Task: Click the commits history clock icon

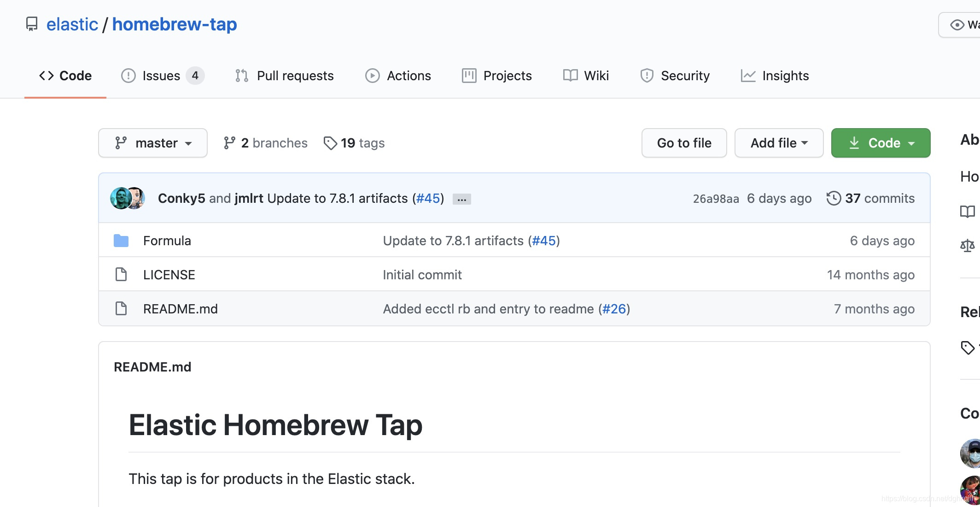Action: [x=834, y=198]
